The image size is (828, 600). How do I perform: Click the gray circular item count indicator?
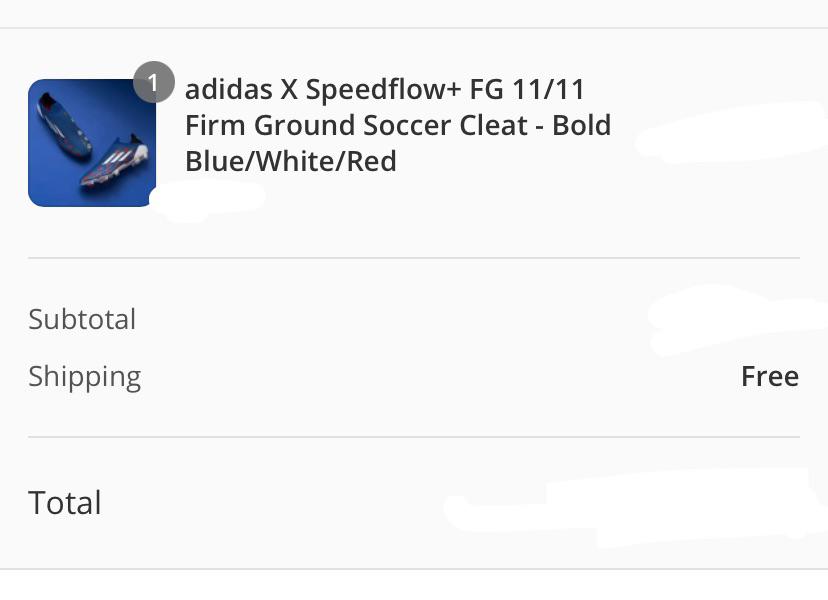tap(155, 84)
